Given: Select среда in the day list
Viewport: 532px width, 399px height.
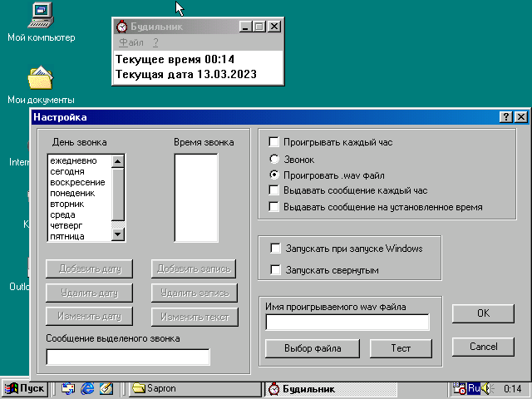Looking at the screenshot, I should pyautogui.click(x=80, y=214).
